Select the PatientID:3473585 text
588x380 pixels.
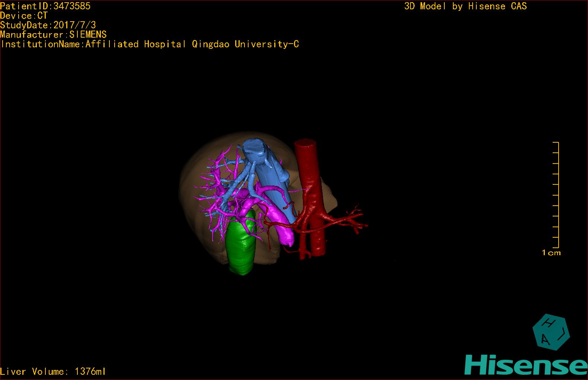click(45, 6)
